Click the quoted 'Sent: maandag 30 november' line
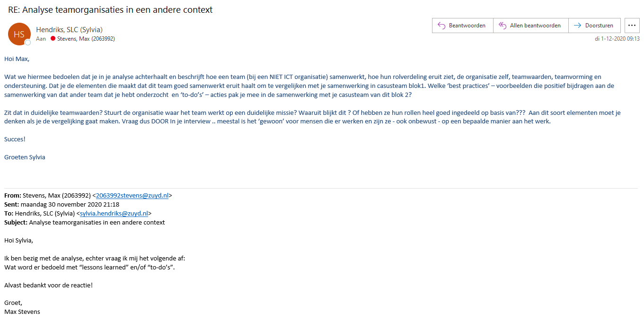 [62, 204]
